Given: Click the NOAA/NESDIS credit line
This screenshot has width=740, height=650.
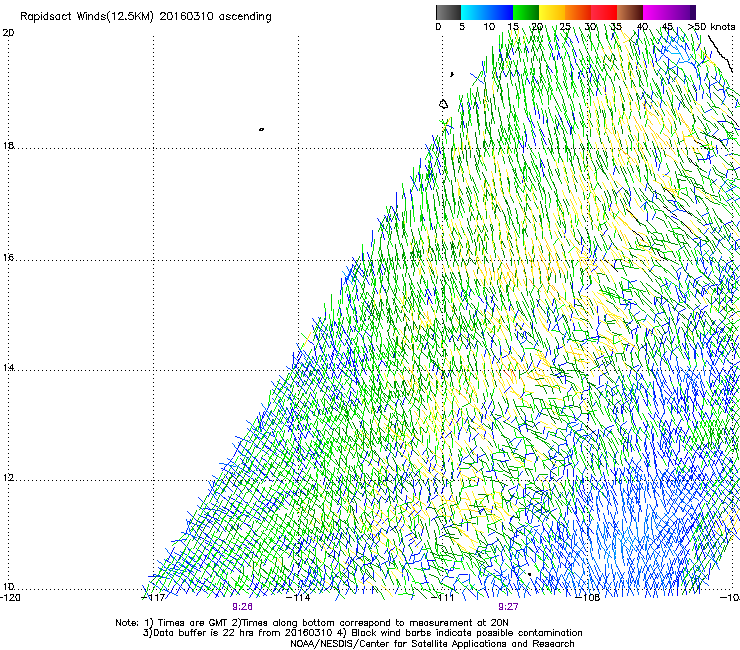Looking at the screenshot, I should 432,644.
